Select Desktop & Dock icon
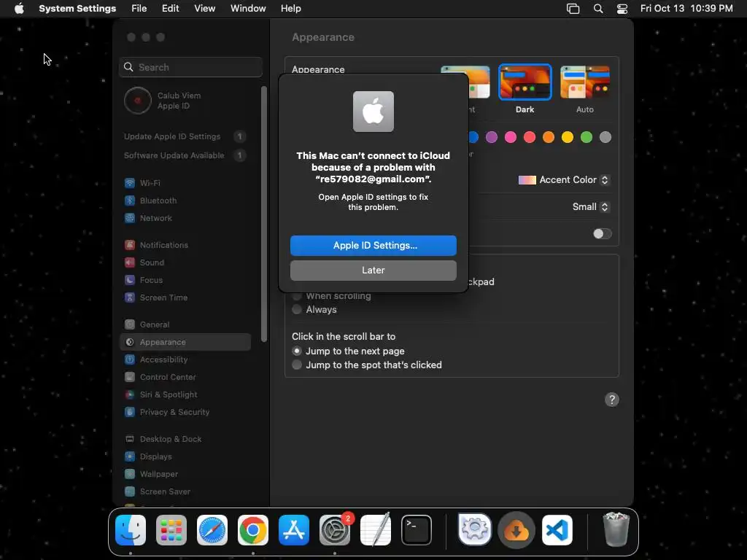 [x=130, y=439]
